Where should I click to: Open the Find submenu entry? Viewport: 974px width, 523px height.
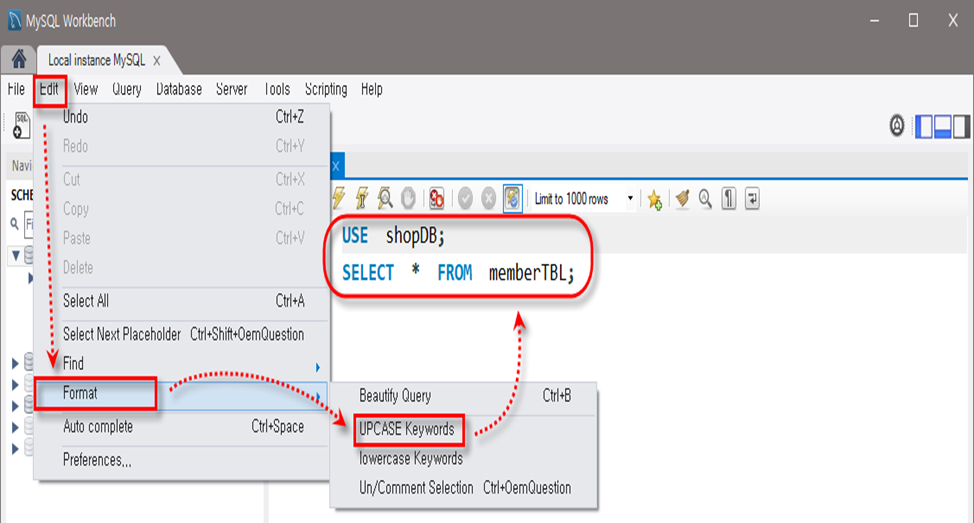click(181, 364)
